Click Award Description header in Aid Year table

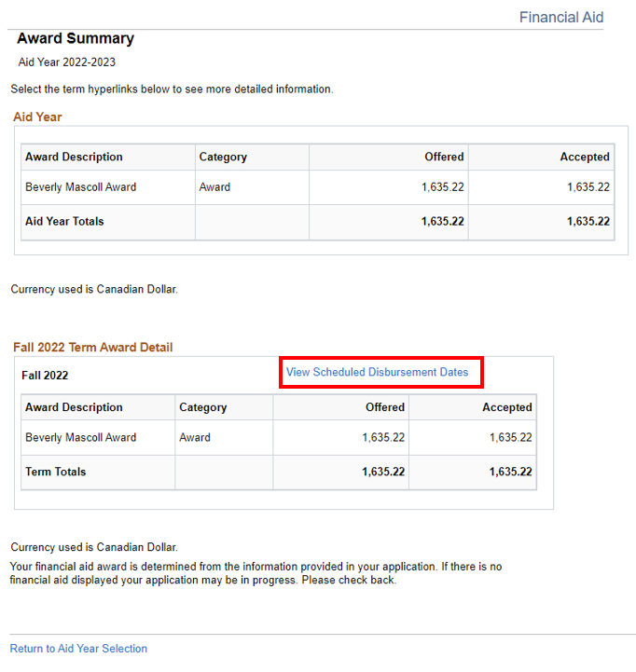coord(74,158)
